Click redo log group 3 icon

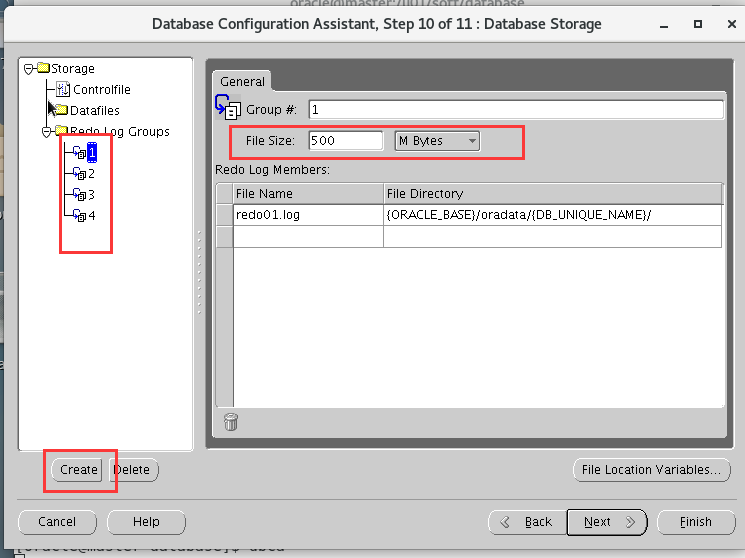[79, 194]
